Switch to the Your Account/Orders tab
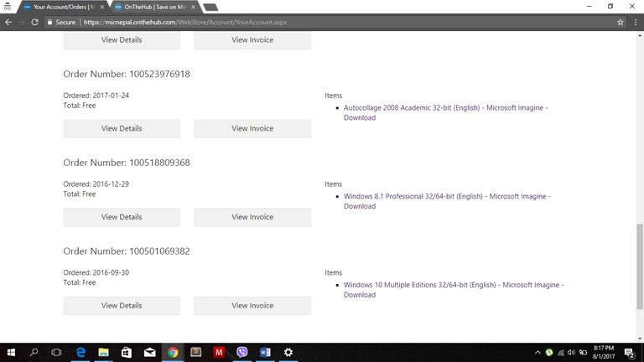The width and height of the screenshot is (644, 362). point(60,7)
